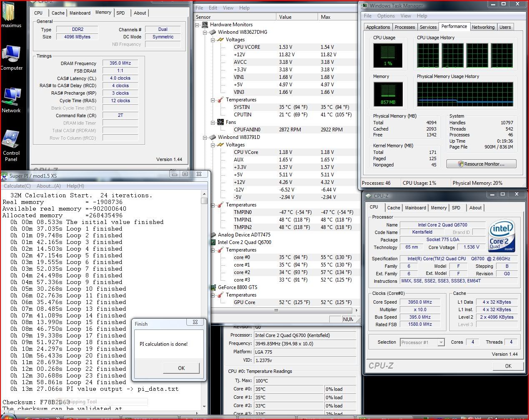
Task: Click the Physical Memory Usage History graph
Action: pos(465,94)
